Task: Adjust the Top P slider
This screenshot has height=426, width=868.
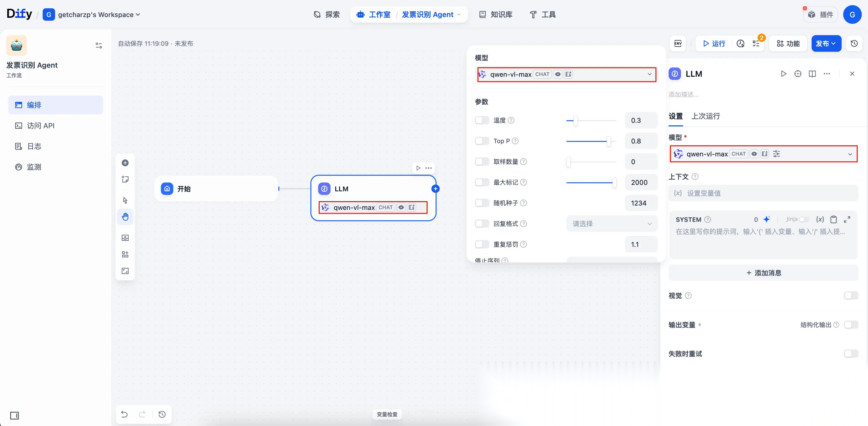Action: point(609,141)
